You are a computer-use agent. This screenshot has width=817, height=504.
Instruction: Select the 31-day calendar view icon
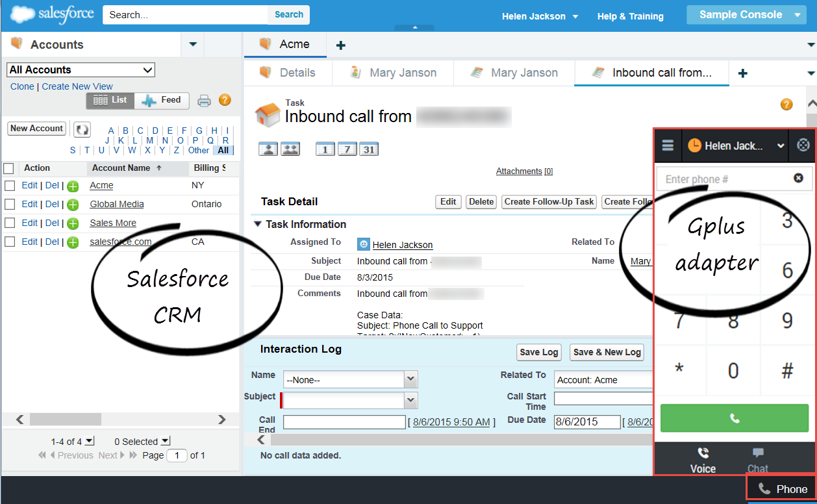click(x=369, y=149)
